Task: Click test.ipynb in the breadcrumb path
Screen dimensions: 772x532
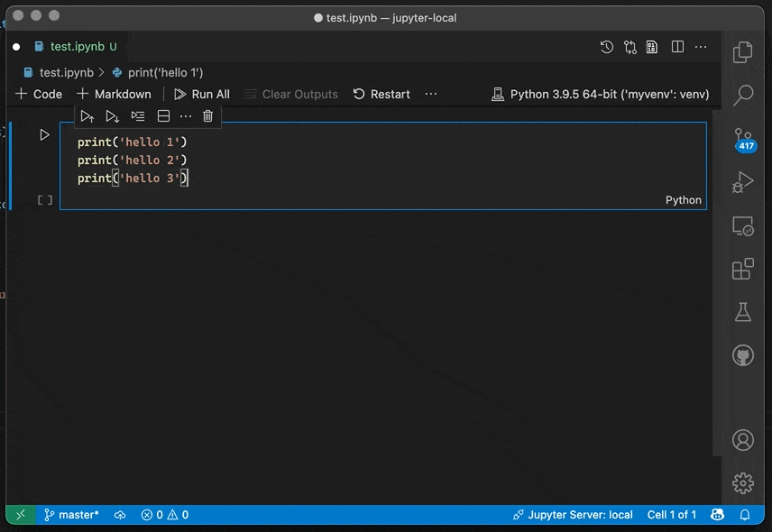Action: click(66, 72)
